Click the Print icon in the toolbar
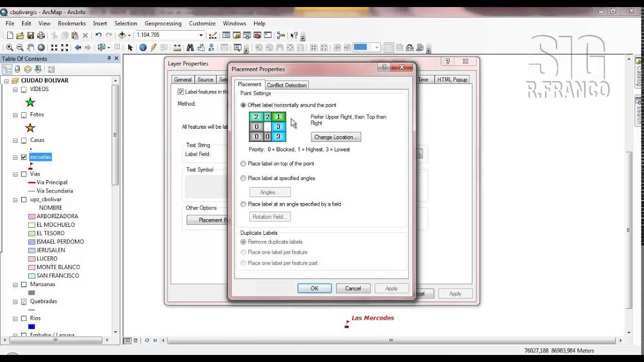Viewport: 644px width, 362px height. tap(41, 35)
